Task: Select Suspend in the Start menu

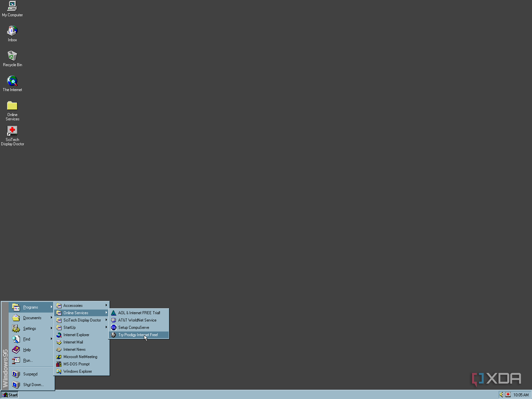Action: tap(31, 374)
